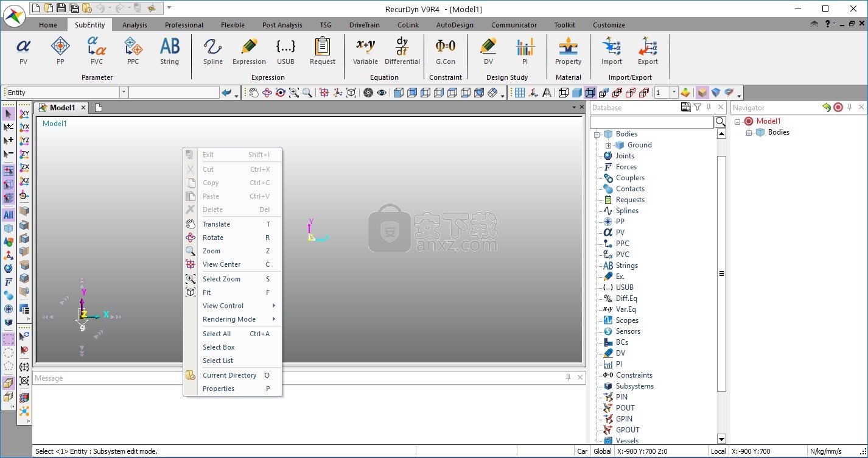Click the Database panel scroll down arrow

click(x=721, y=439)
